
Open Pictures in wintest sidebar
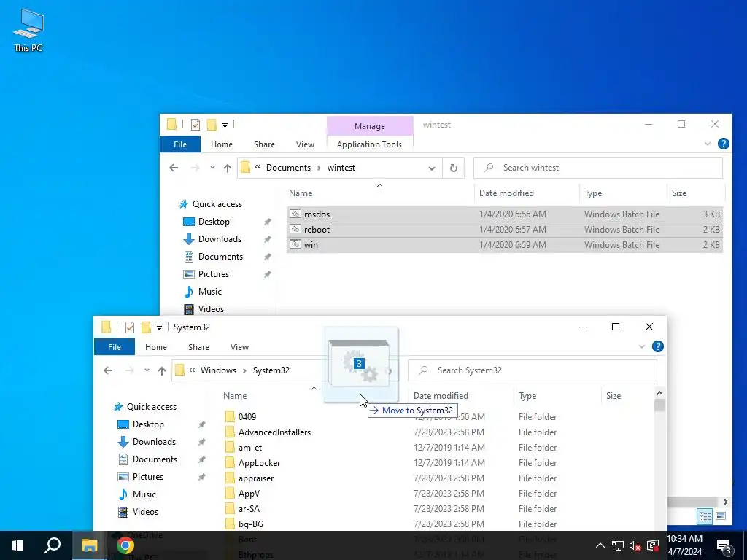pyautogui.click(x=214, y=274)
